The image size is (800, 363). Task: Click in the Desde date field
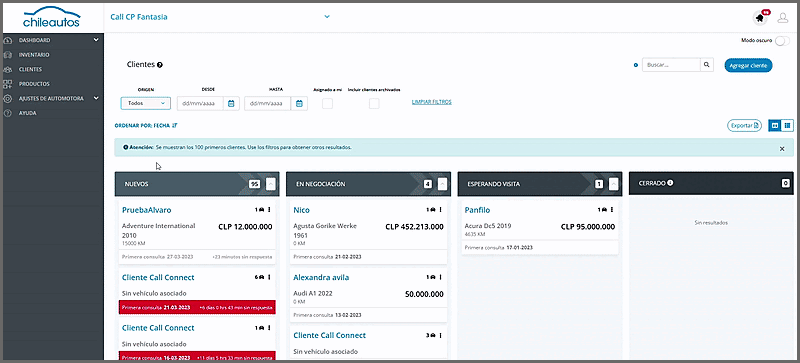click(x=201, y=103)
